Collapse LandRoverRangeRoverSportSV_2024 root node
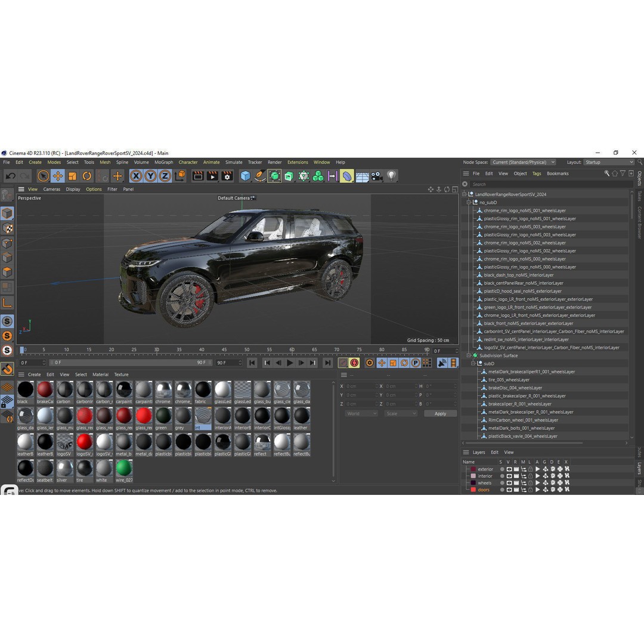 pyautogui.click(x=464, y=194)
